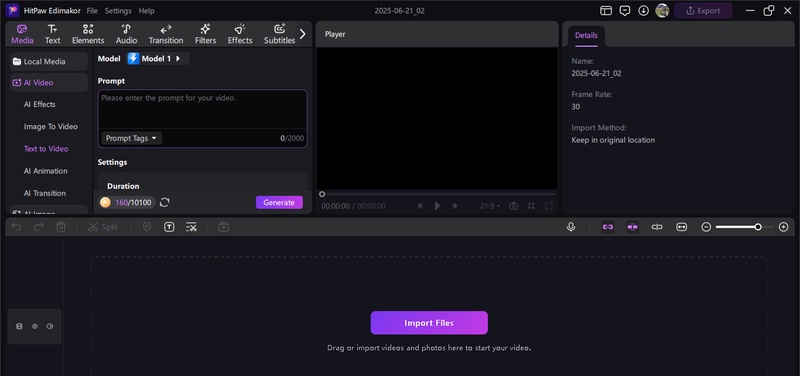This screenshot has height=376, width=800.
Task: Expand the Prompt Tags dropdown
Action: click(x=131, y=138)
